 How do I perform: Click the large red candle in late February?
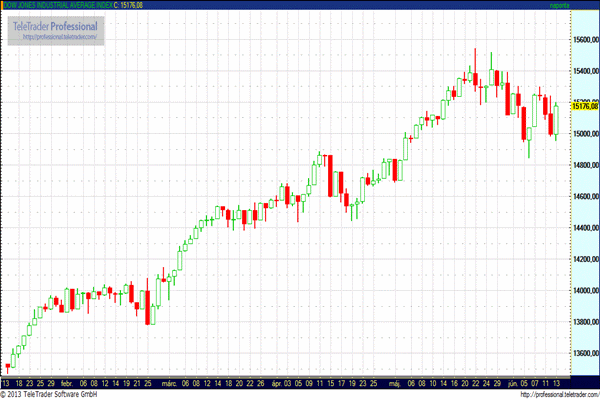pyautogui.click(x=148, y=307)
